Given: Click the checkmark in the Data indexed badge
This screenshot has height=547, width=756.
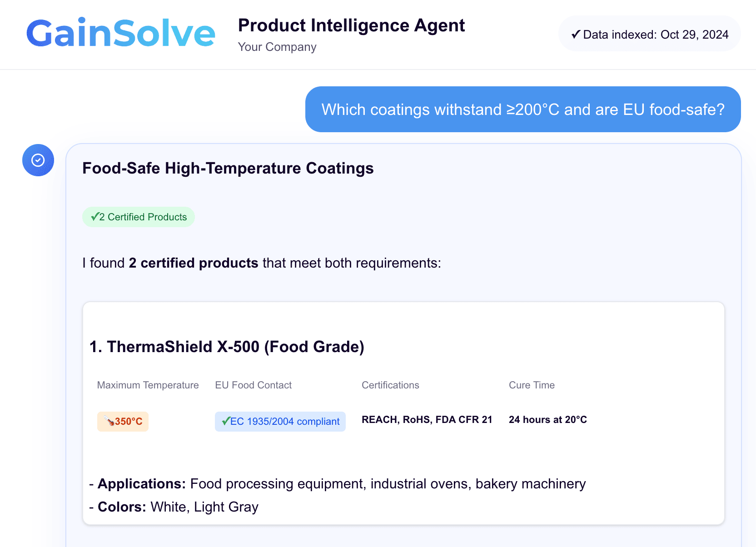Looking at the screenshot, I should [576, 35].
